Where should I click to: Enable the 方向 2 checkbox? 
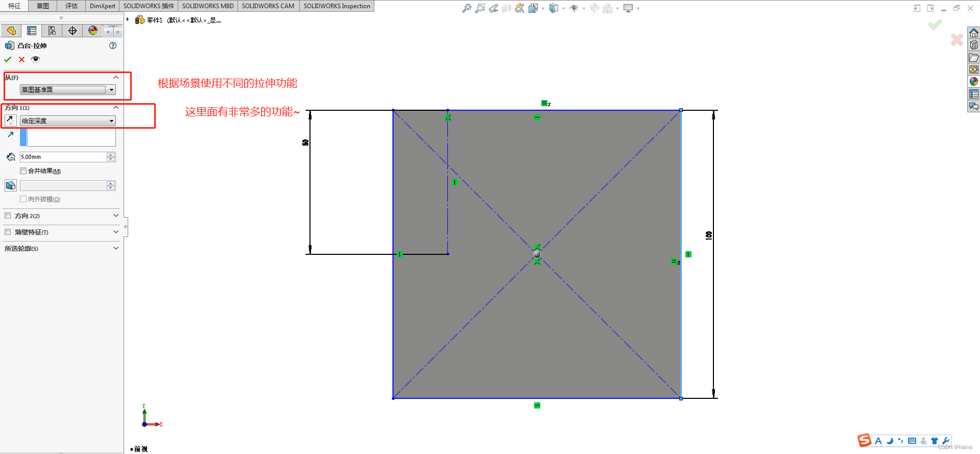pos(8,216)
